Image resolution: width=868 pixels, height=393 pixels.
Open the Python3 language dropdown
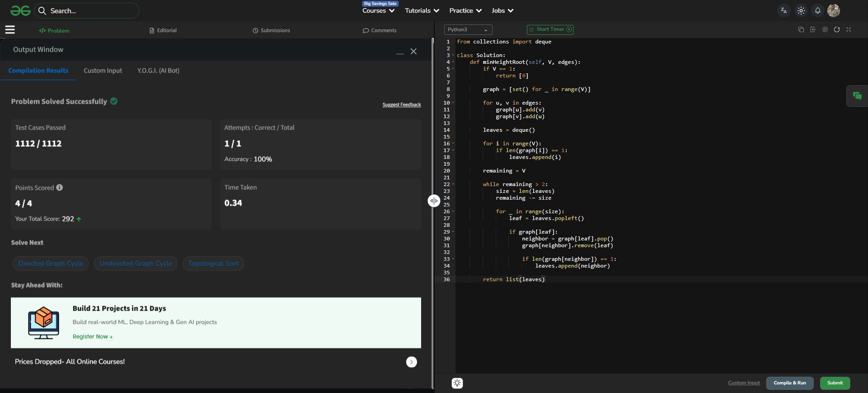coord(468,30)
